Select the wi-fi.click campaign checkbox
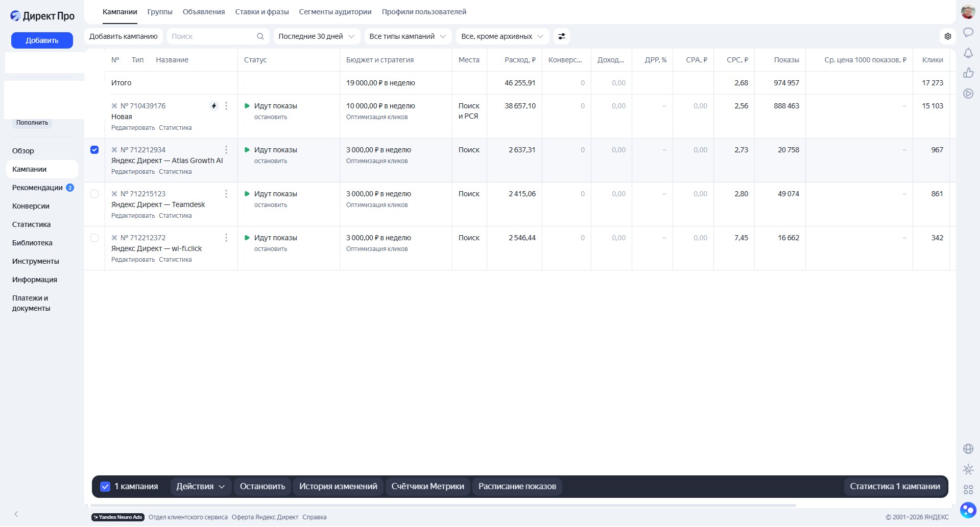 94,238
